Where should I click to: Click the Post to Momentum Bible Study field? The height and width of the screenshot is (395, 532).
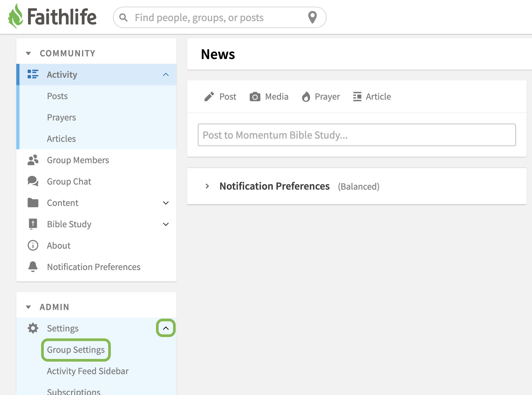pyautogui.click(x=357, y=135)
